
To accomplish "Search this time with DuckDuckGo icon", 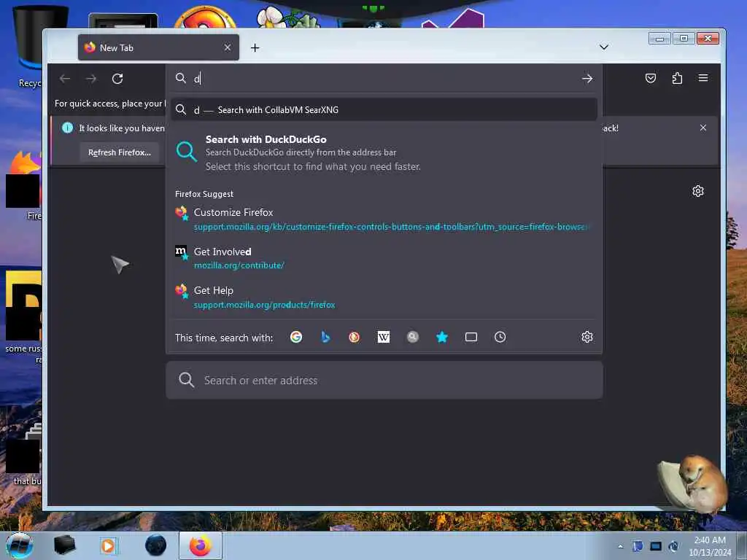I will 354,337.
